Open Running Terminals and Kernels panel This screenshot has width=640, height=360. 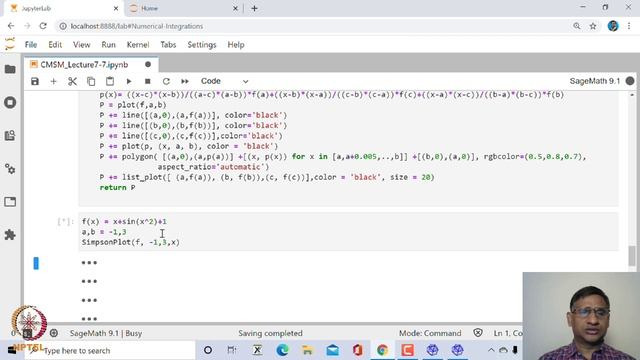click(10, 102)
